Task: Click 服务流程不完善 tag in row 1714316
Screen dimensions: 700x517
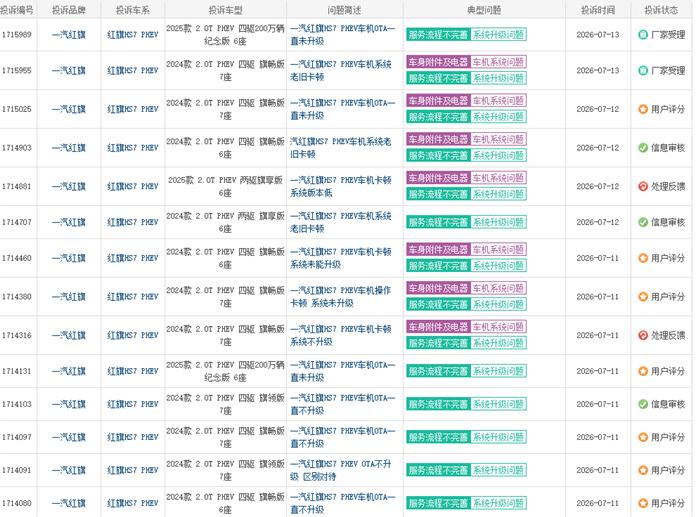Action: point(438,343)
